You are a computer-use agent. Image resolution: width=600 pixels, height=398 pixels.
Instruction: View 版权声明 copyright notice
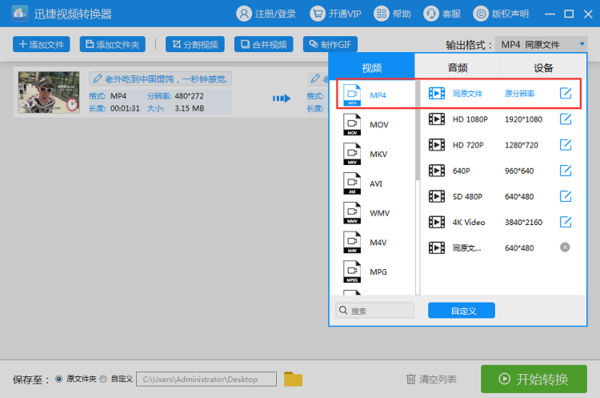click(x=501, y=14)
